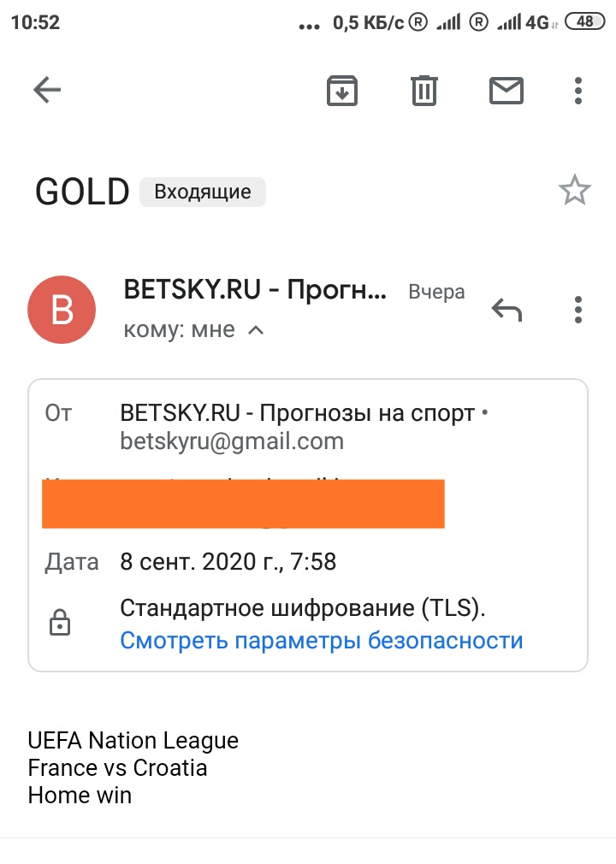Screen dimensions: 616x864
Task: Tap the кому: мне recipient line
Action: [x=179, y=329]
